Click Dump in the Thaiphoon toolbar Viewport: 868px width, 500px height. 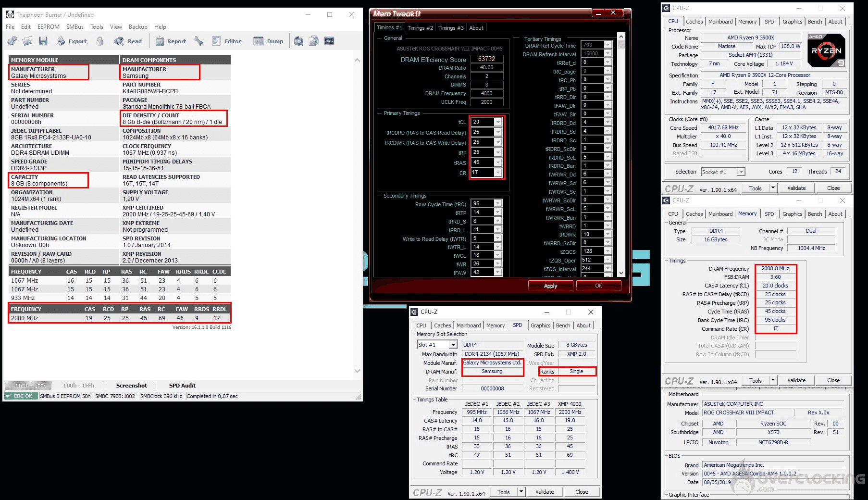tap(268, 41)
